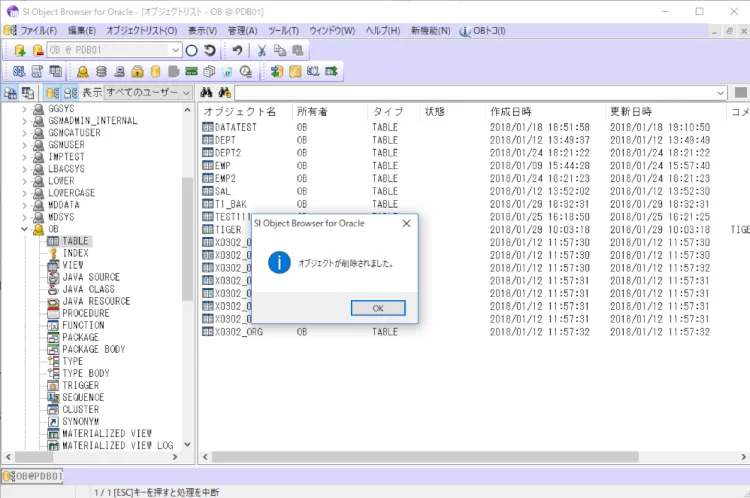Click the binoculars search icon

pos(206,92)
